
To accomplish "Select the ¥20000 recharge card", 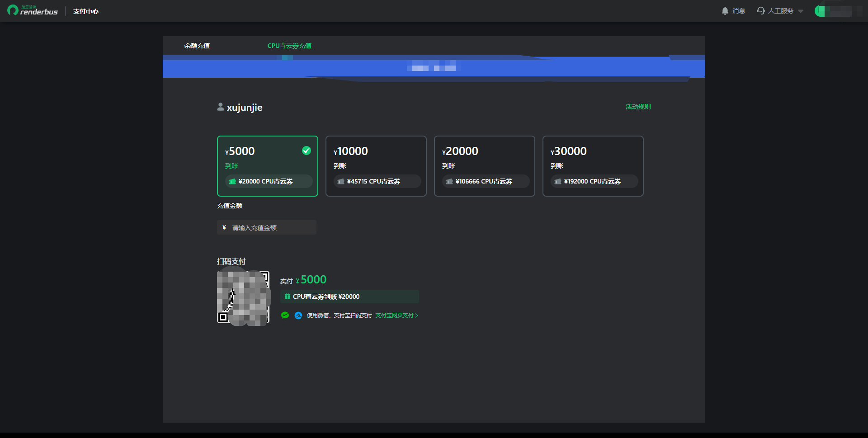I will (485, 166).
